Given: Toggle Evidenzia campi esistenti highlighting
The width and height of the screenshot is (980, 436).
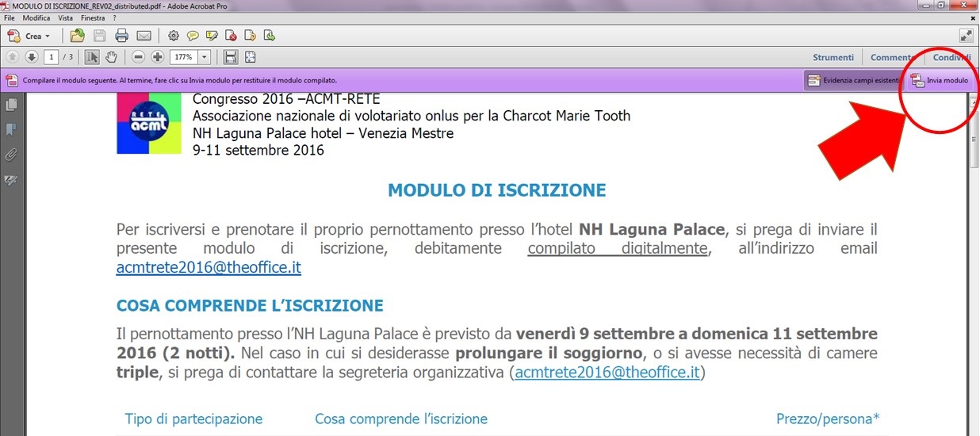Looking at the screenshot, I should pyautogui.click(x=853, y=80).
